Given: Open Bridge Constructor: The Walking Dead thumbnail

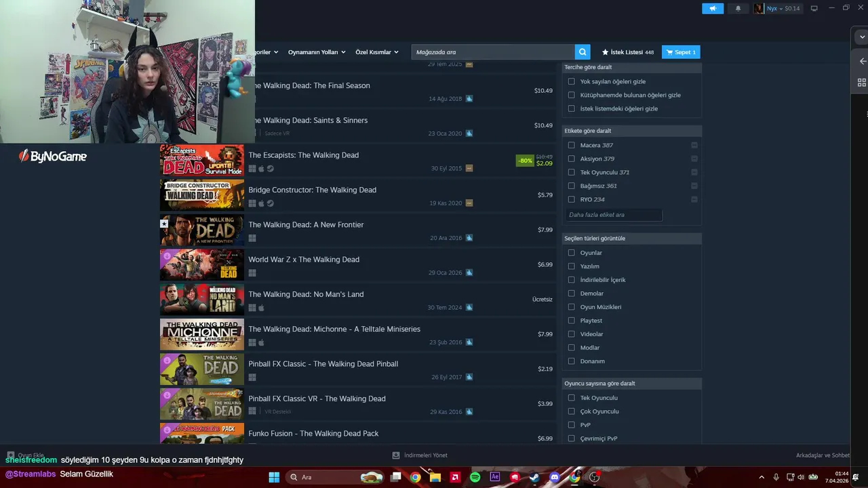Looking at the screenshot, I should click(x=201, y=195).
